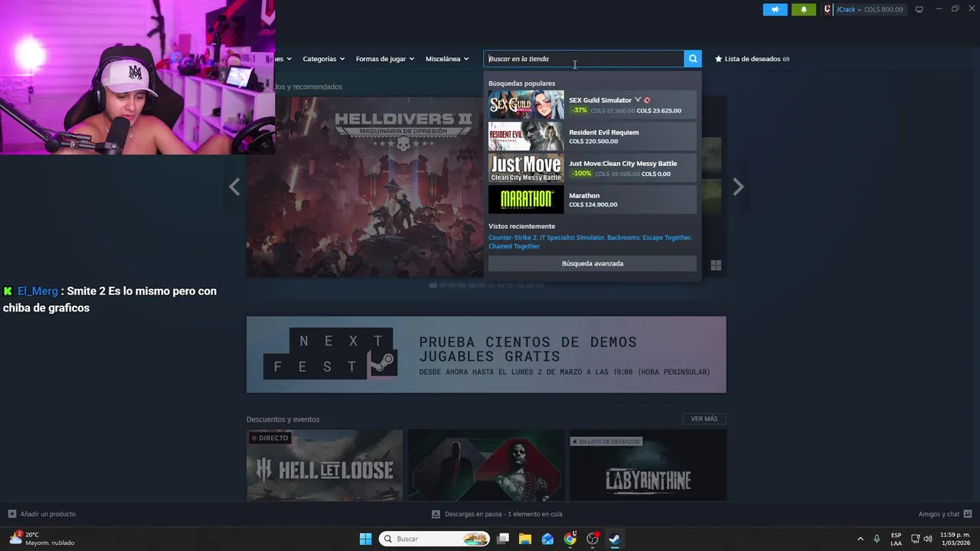Expand the Formas de jugar dropdown

[x=384, y=59]
